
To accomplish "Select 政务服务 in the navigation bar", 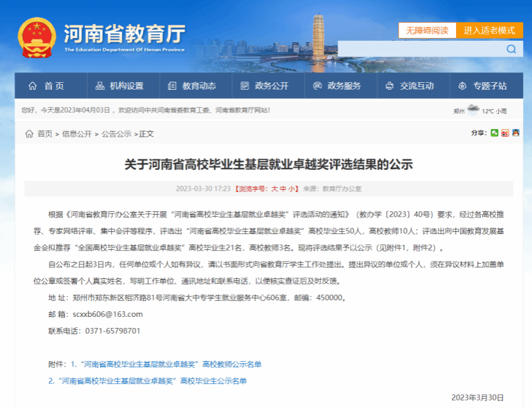I will tap(336, 86).
